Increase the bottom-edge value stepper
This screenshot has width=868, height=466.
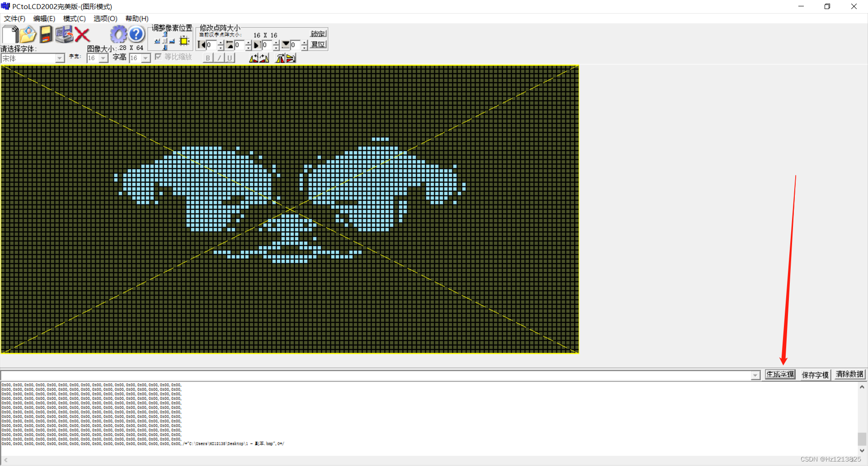pos(304,43)
